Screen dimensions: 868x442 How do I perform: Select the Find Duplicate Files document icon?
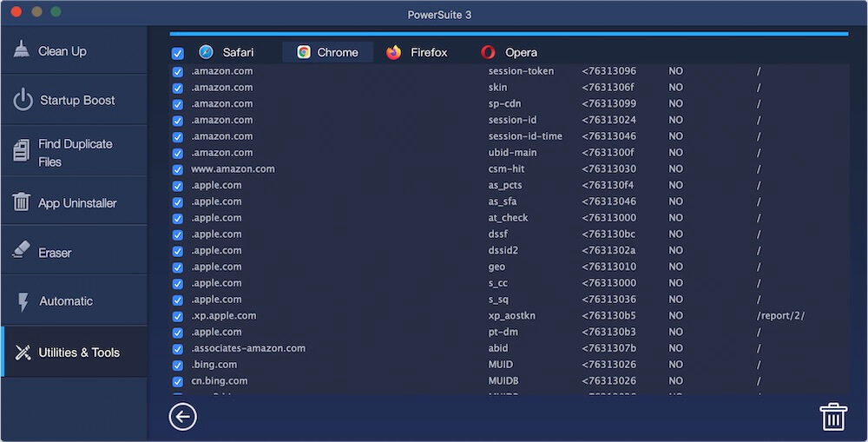(22, 150)
